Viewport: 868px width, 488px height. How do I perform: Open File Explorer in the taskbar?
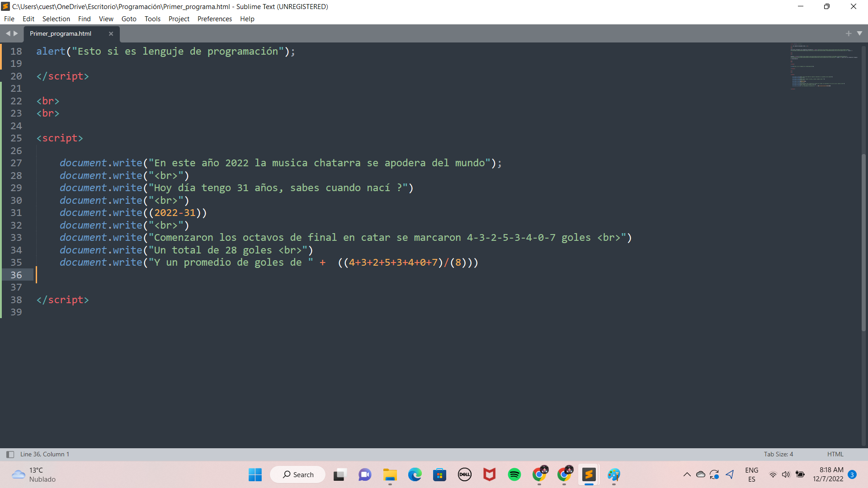click(x=390, y=474)
